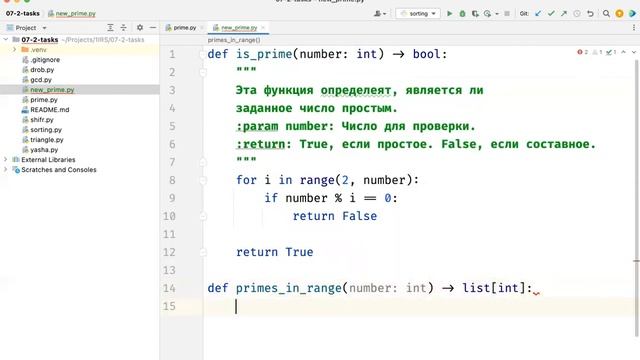640x360 pixels.
Task: Go to previous highlighted error arrow
Action: [623, 52]
